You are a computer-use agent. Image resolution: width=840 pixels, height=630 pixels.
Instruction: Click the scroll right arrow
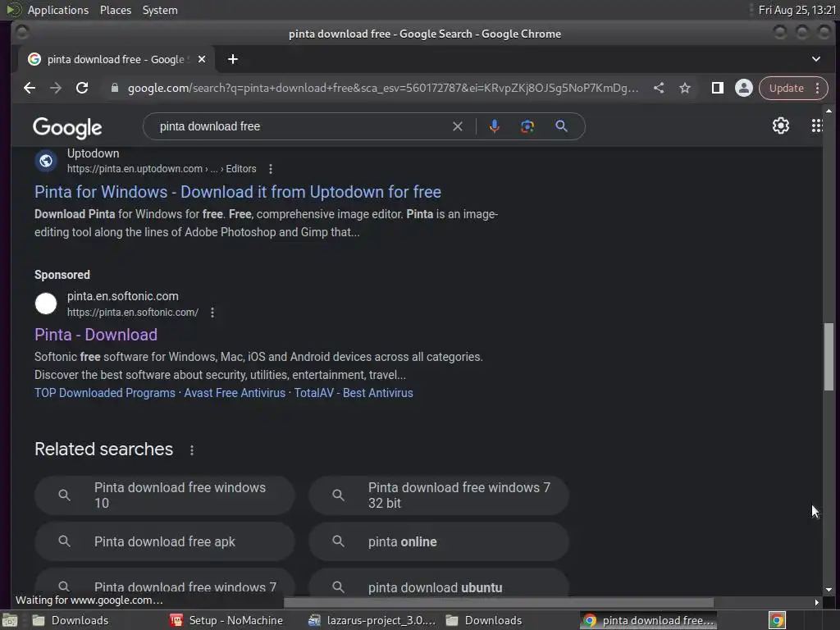click(816, 603)
